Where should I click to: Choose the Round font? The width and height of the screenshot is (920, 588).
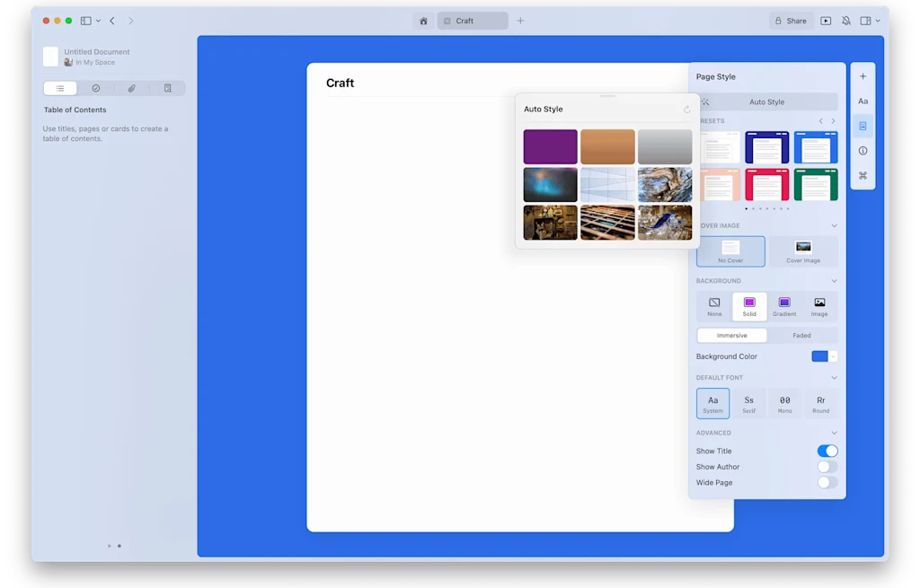pyautogui.click(x=821, y=403)
